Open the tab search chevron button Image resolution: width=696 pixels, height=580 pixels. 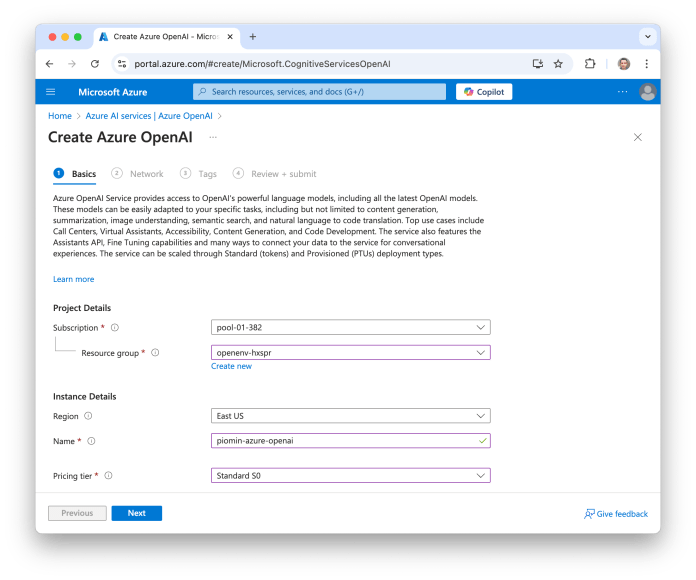648,37
